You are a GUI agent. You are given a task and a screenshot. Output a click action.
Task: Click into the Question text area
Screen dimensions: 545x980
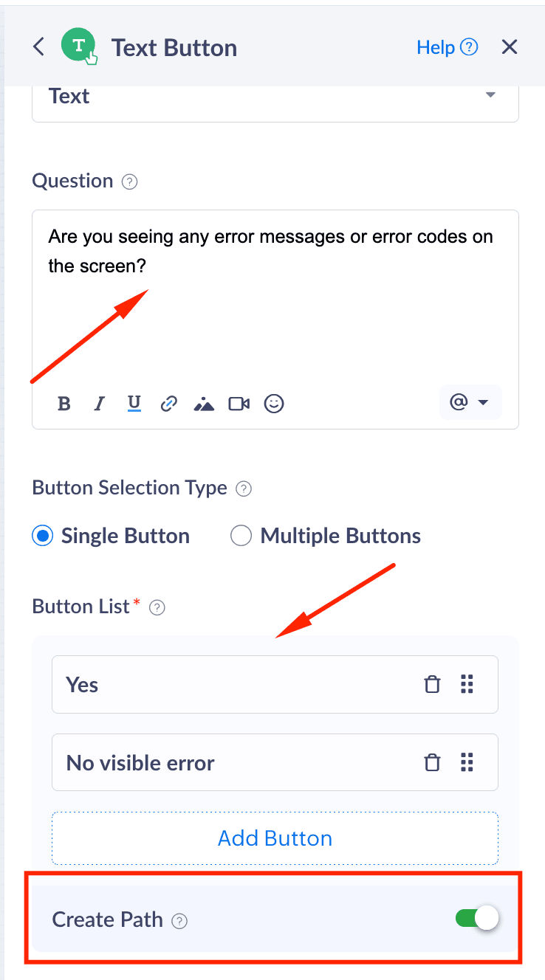click(275, 310)
